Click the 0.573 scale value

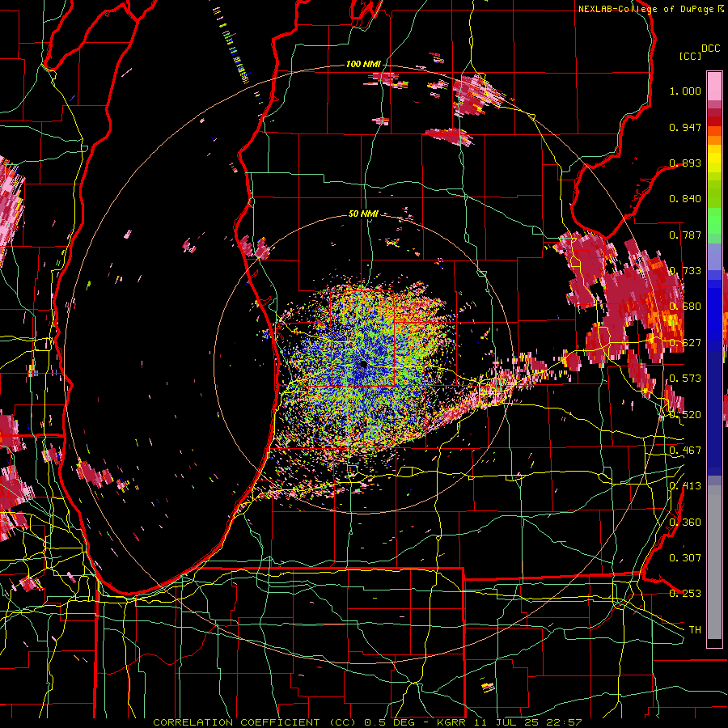[685, 379]
